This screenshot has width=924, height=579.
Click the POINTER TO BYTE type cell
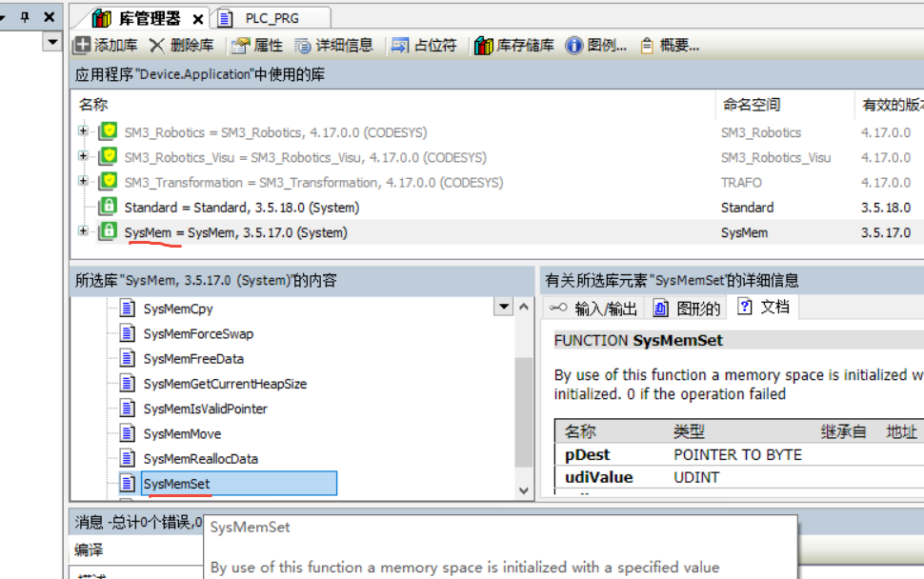[x=738, y=454]
